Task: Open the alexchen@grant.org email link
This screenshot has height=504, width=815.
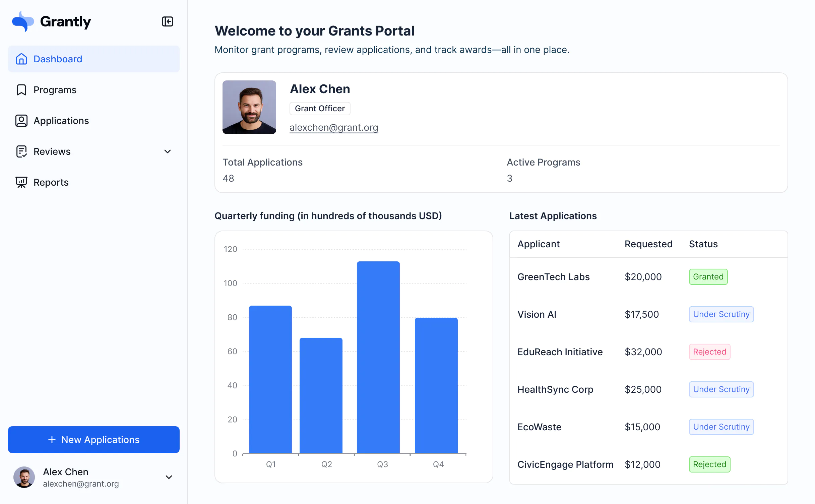Action: click(x=334, y=127)
